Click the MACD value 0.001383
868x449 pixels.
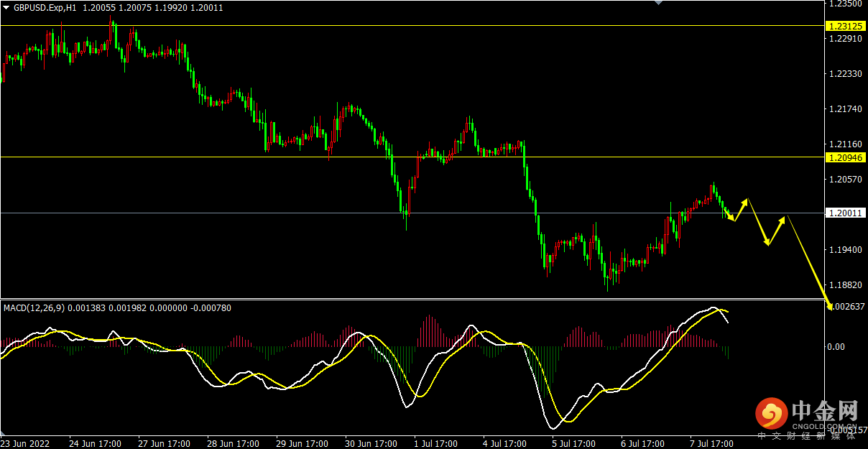87,308
